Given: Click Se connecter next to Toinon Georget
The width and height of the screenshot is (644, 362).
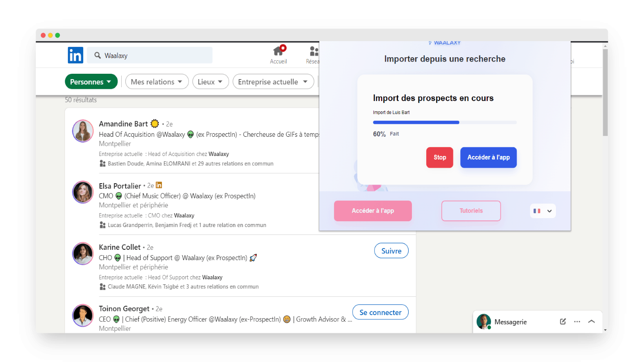Looking at the screenshot, I should pos(381,312).
